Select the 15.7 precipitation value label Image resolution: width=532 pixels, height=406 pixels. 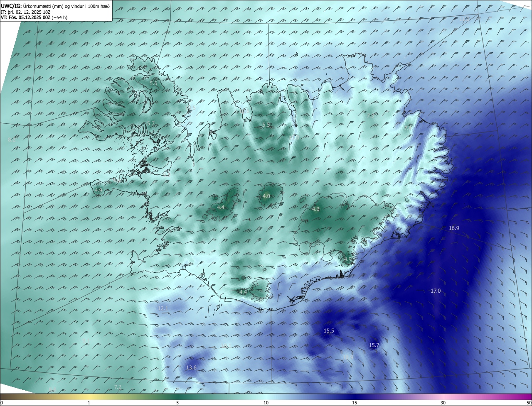[374, 345]
